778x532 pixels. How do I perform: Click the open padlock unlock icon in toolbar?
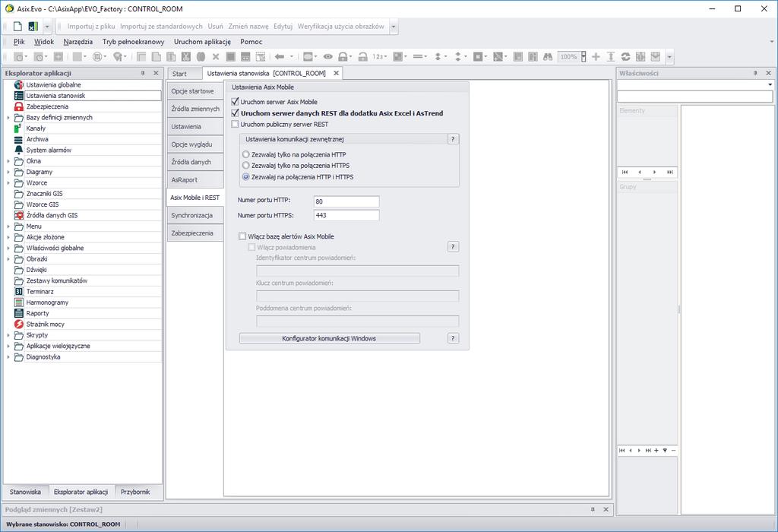(363, 56)
